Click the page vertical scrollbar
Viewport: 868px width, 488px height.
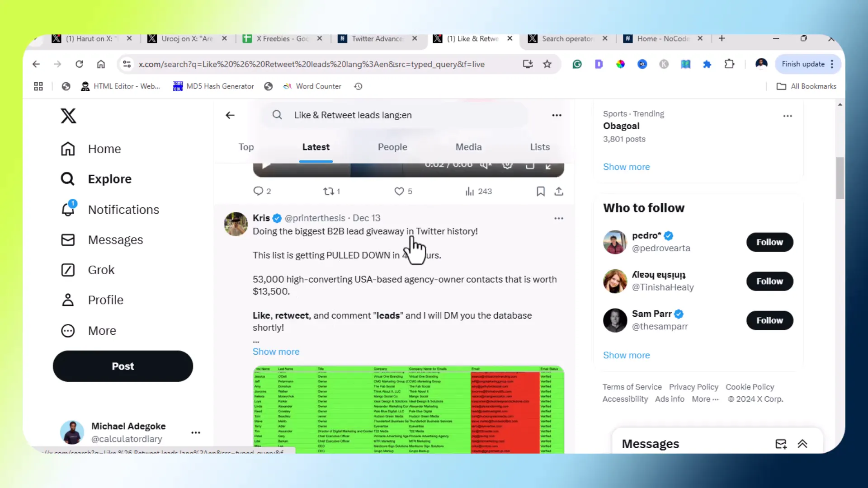pyautogui.click(x=840, y=178)
